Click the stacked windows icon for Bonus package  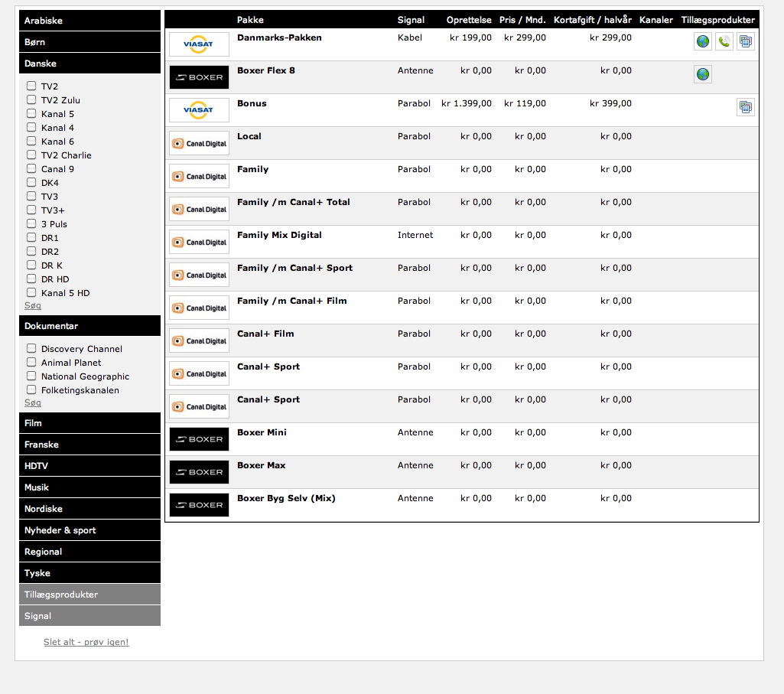click(x=746, y=108)
